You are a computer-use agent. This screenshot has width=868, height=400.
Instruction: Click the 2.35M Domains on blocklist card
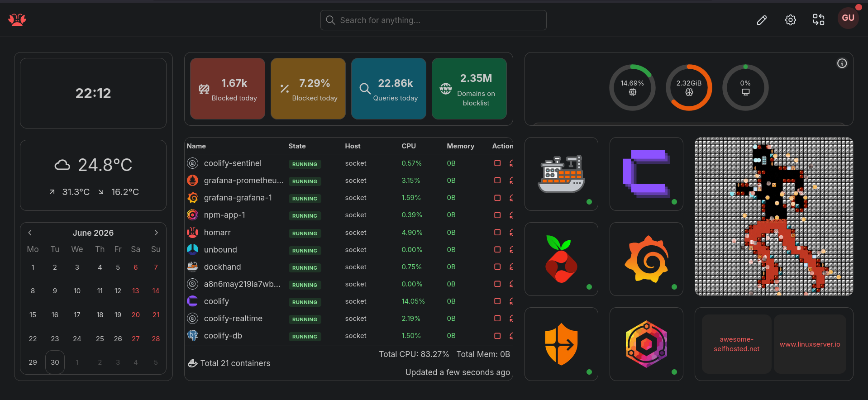click(469, 89)
